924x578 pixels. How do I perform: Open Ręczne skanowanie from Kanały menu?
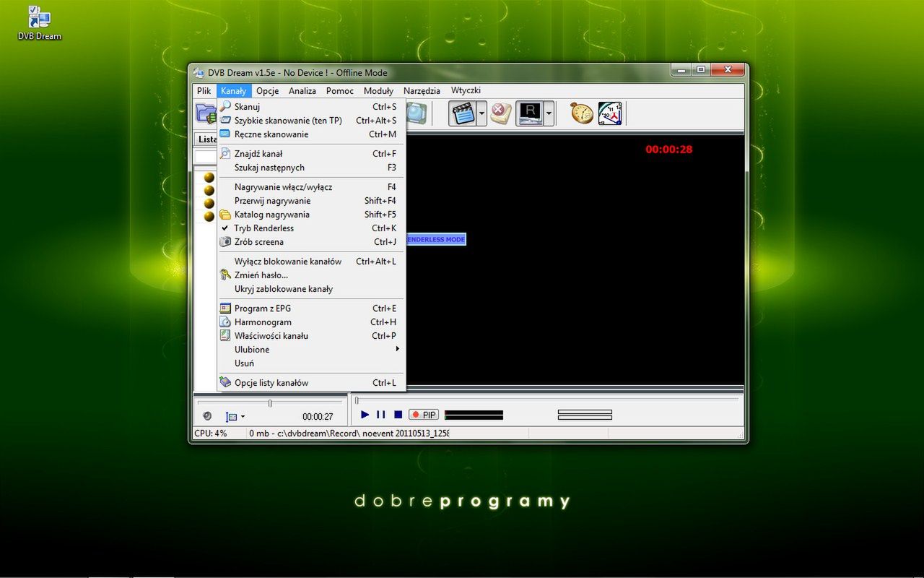(x=311, y=134)
